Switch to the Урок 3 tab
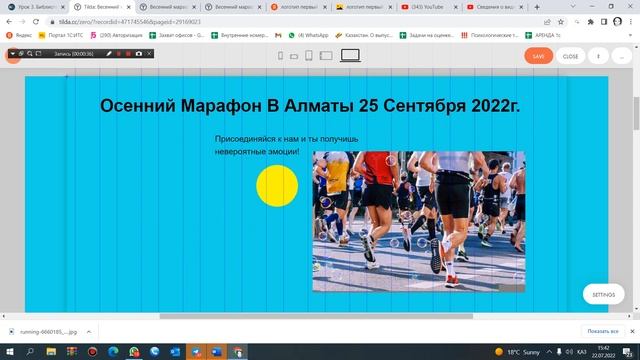The width and height of the screenshot is (640, 360). (x=36, y=7)
